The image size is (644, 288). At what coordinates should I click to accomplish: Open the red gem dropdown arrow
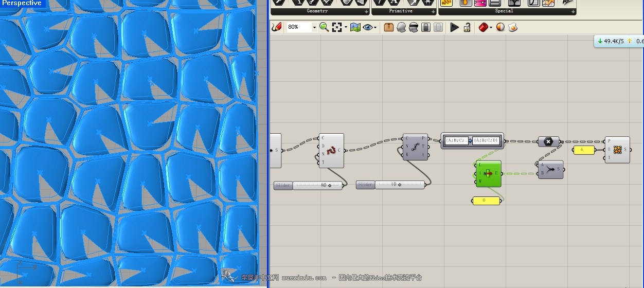tap(491, 27)
